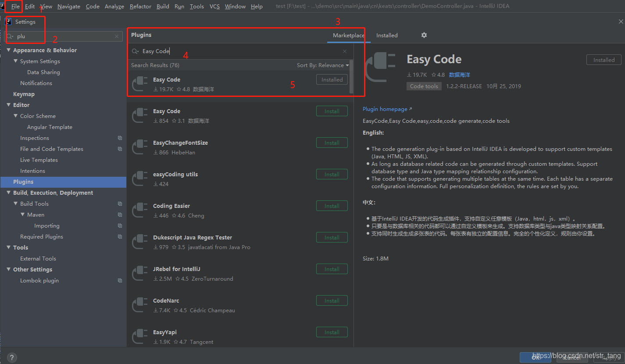625x364 pixels.
Task: Clear the Easy Code marketplace search
Action: (x=345, y=51)
